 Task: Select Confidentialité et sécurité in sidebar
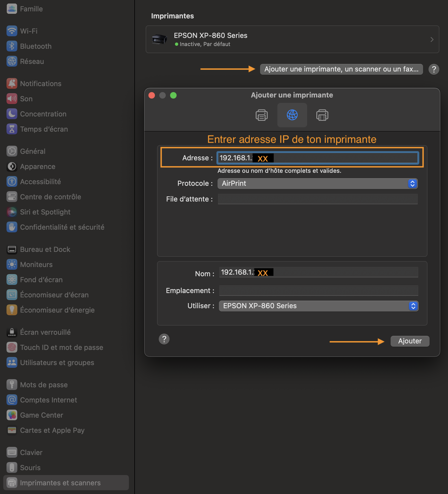coord(62,227)
